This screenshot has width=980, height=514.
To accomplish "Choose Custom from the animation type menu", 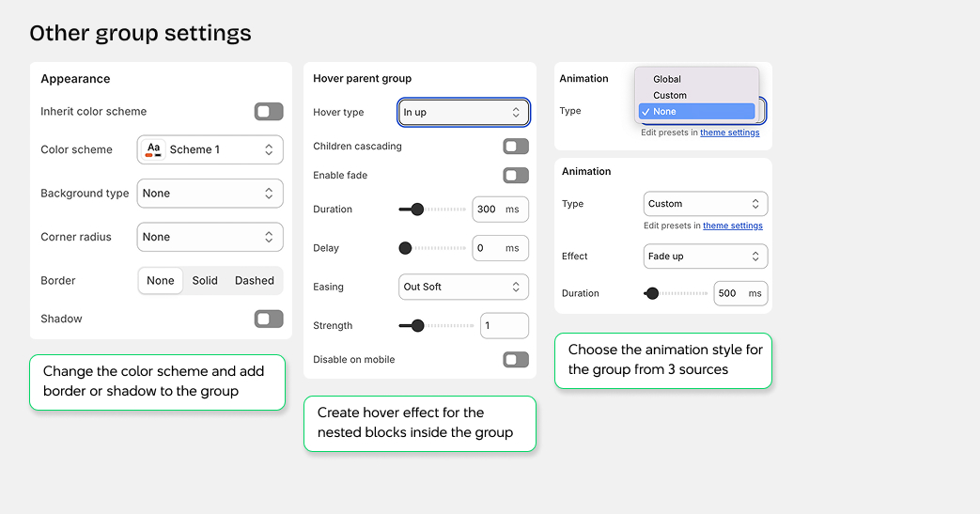I will (670, 96).
